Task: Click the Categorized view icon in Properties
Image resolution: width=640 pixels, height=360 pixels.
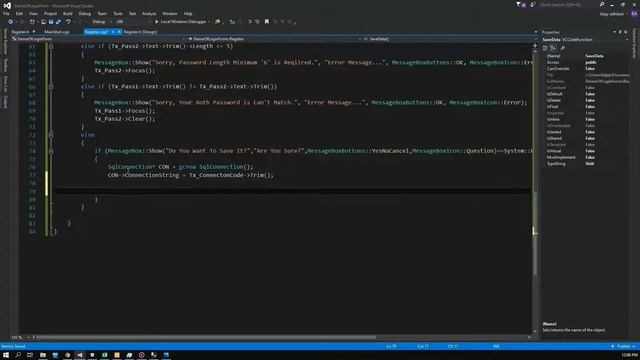Action: [x=545, y=48]
